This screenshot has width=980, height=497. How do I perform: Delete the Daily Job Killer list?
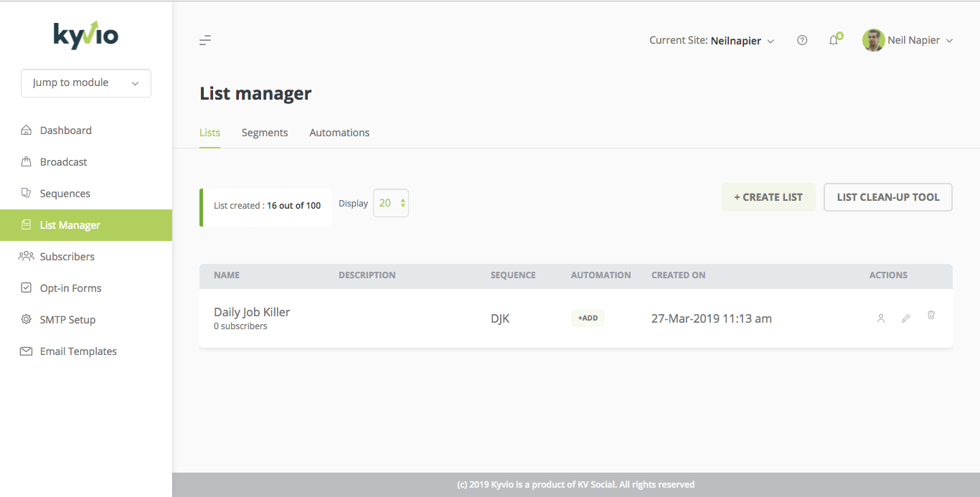click(931, 315)
